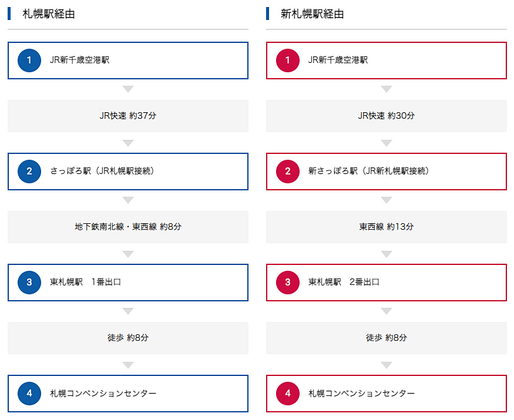Click blue circle 4 beside 札幌コンベンションセンター
The image size is (514, 420).
29,393
